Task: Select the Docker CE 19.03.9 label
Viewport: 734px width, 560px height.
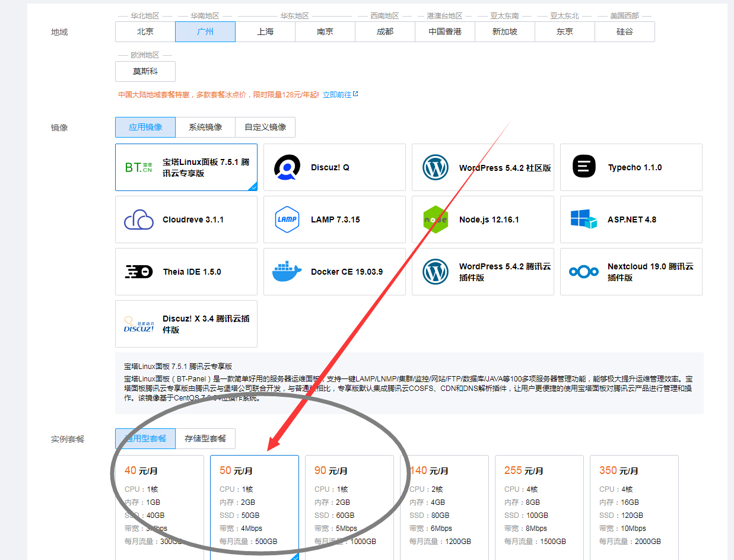Action: [347, 272]
